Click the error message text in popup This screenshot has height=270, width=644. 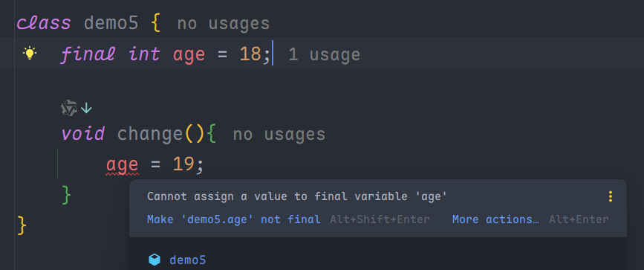point(297,196)
